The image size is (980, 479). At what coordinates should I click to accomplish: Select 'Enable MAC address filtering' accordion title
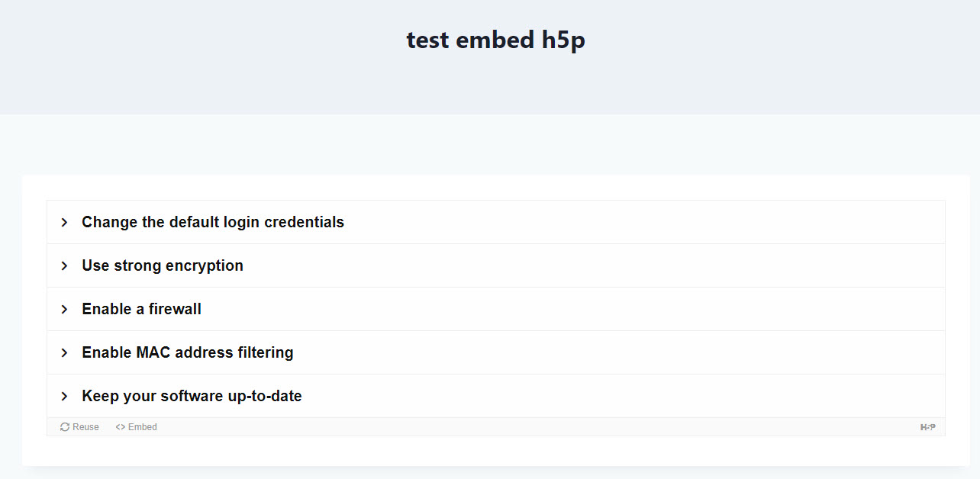(188, 352)
